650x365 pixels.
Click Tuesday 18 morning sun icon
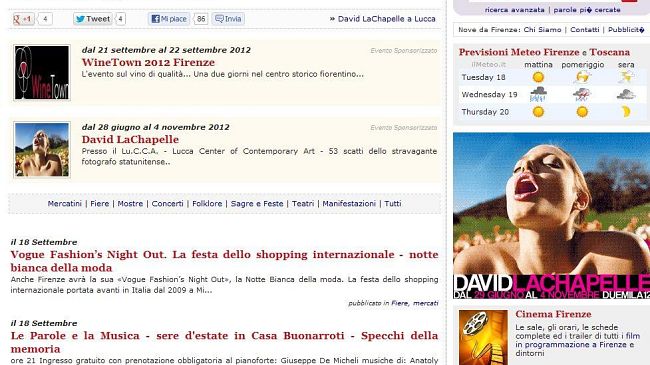pyautogui.click(x=538, y=77)
